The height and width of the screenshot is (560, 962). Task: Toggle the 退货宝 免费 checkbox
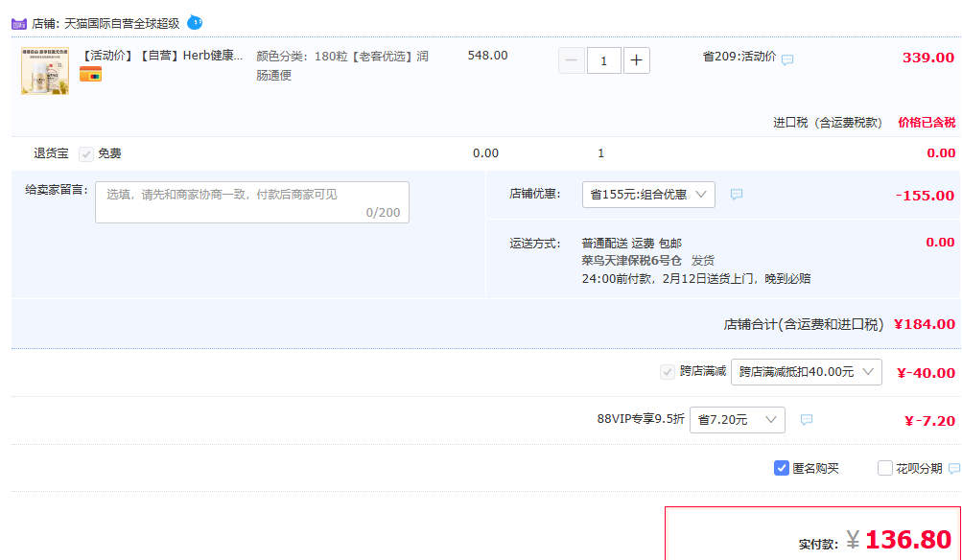point(86,154)
